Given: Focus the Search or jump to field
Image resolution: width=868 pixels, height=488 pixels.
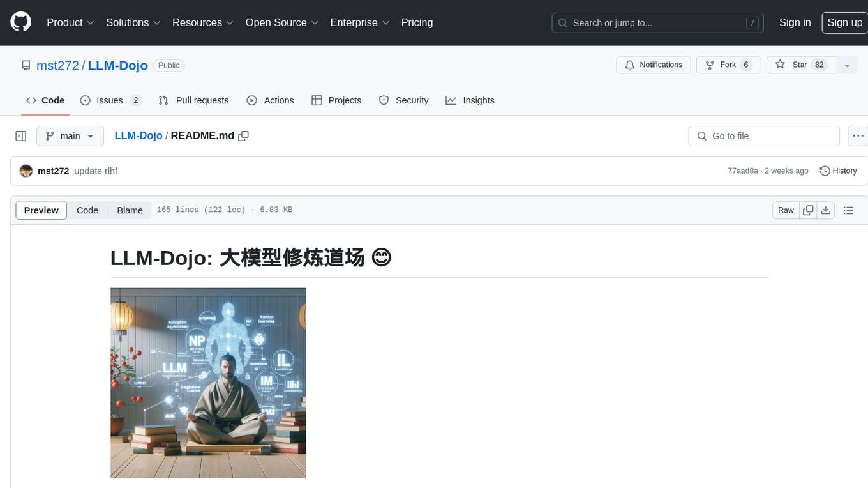Looking at the screenshot, I should (659, 23).
